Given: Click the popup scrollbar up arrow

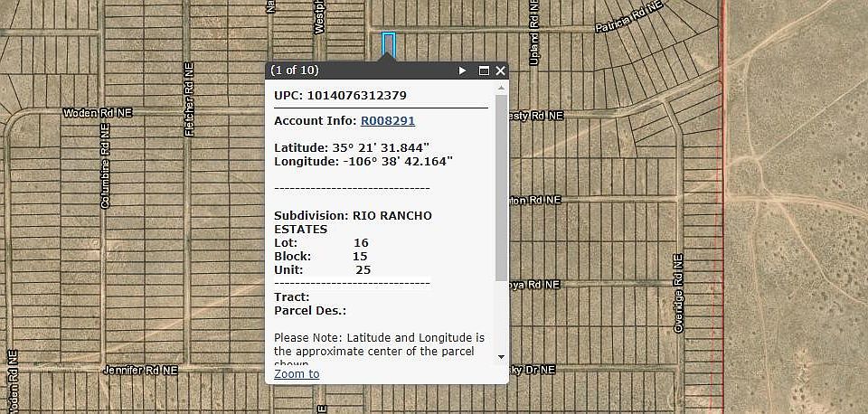Looking at the screenshot, I should [502, 89].
